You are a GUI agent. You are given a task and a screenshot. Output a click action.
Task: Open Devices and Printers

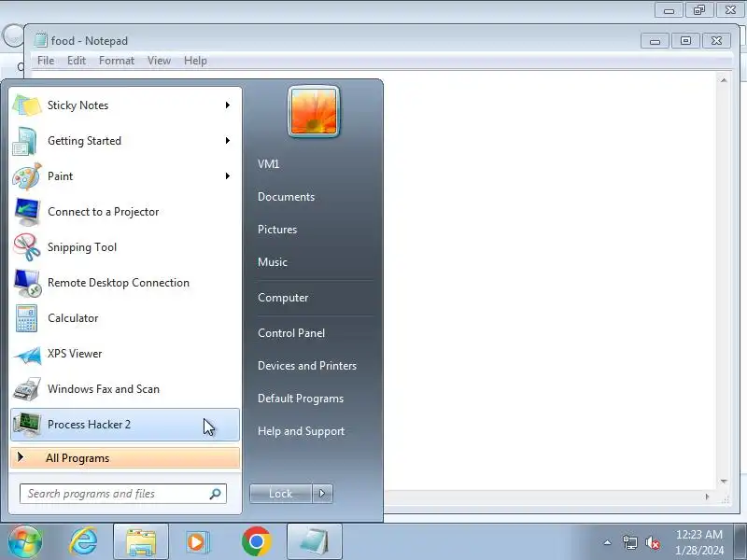[307, 366]
